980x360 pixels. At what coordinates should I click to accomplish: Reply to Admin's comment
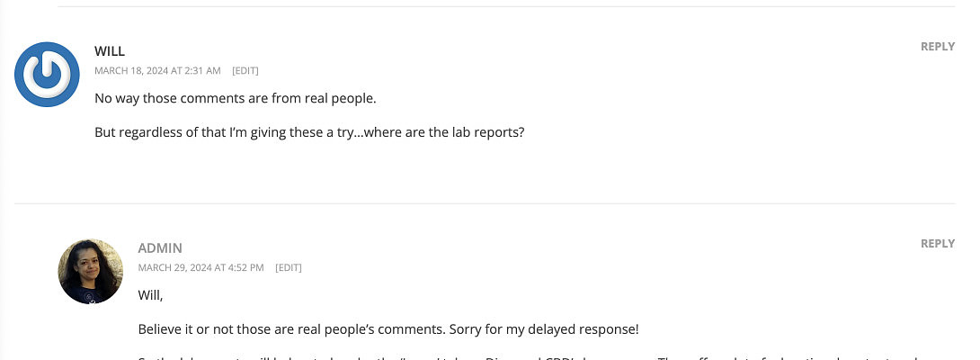click(937, 244)
